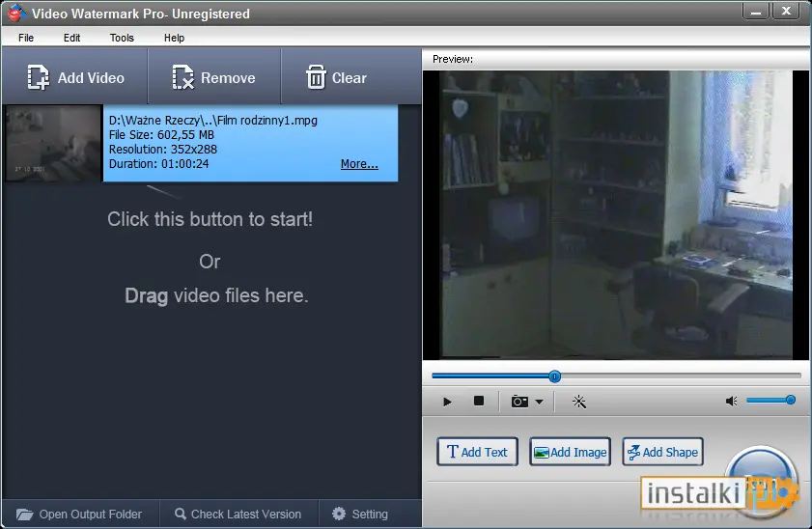
Task: Click the effects sparkle icon
Action: click(579, 402)
